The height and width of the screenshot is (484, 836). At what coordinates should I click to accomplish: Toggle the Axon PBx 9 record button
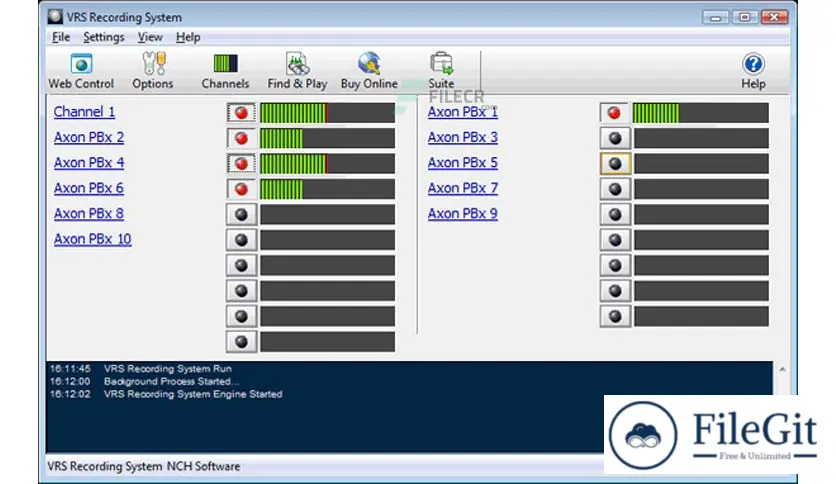click(x=615, y=215)
